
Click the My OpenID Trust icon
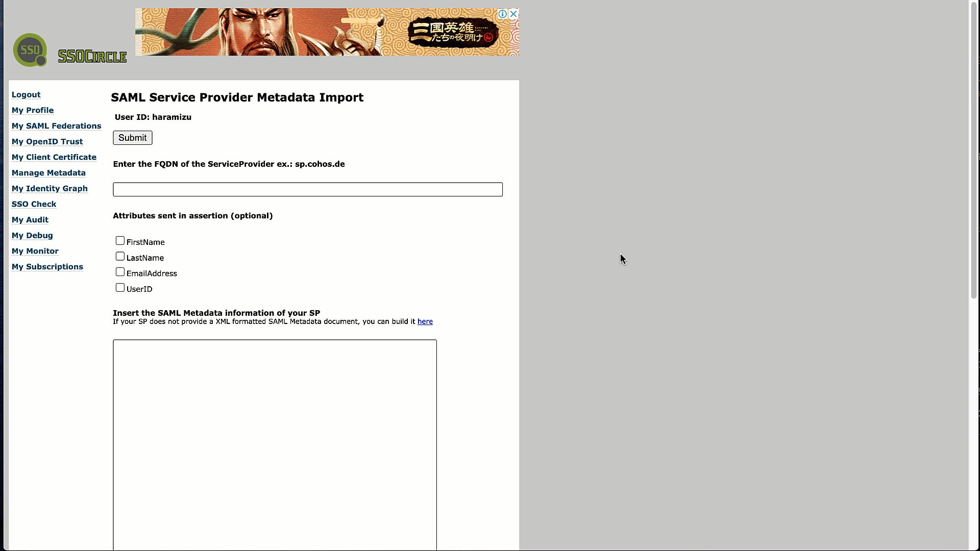tap(47, 141)
